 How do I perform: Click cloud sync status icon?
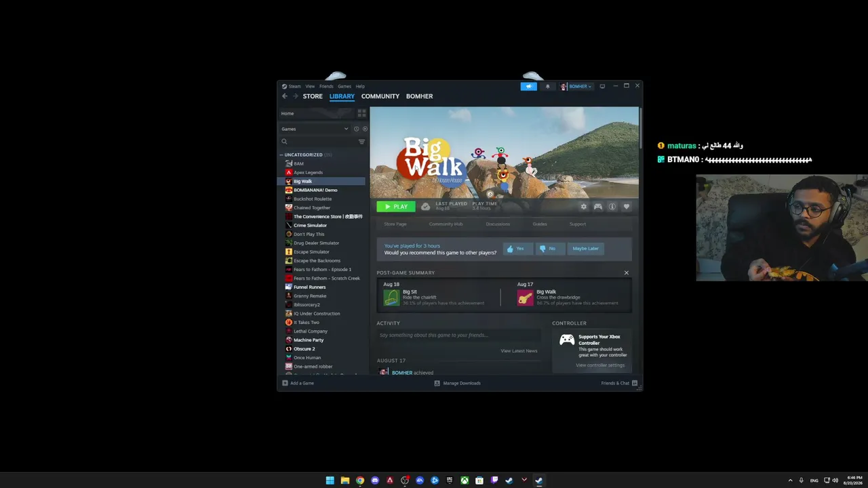pos(425,207)
